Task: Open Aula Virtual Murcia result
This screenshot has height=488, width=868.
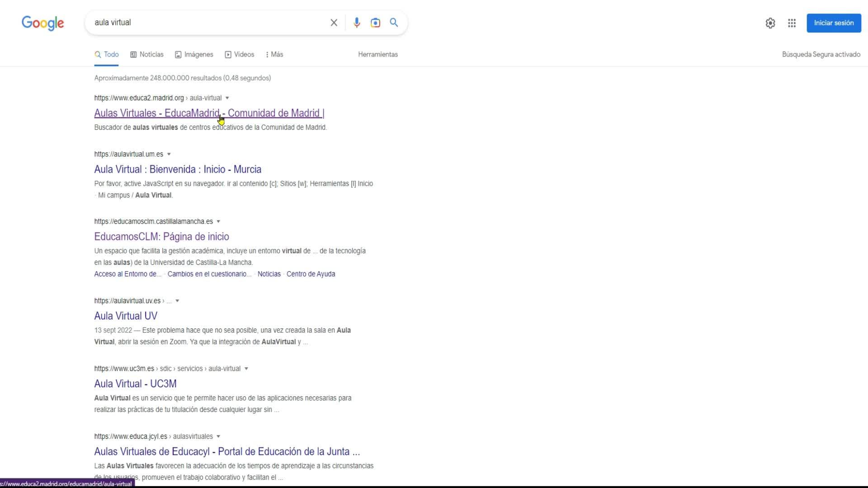Action: pos(178,169)
